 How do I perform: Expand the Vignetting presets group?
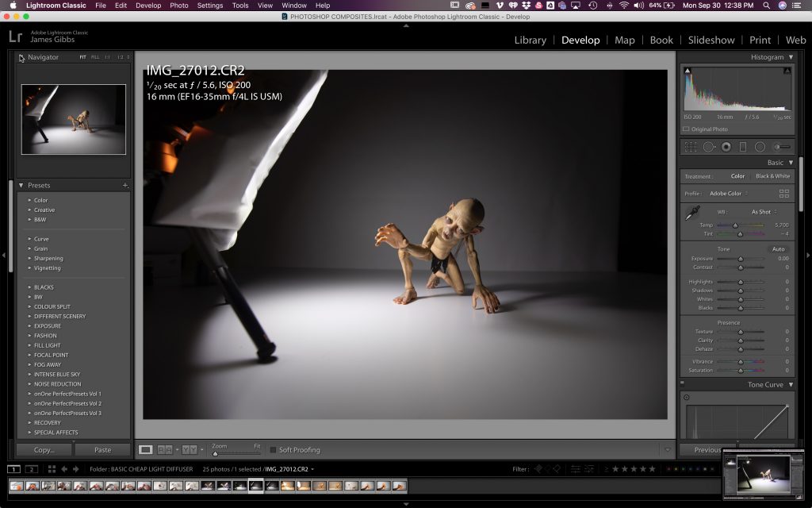(x=29, y=268)
